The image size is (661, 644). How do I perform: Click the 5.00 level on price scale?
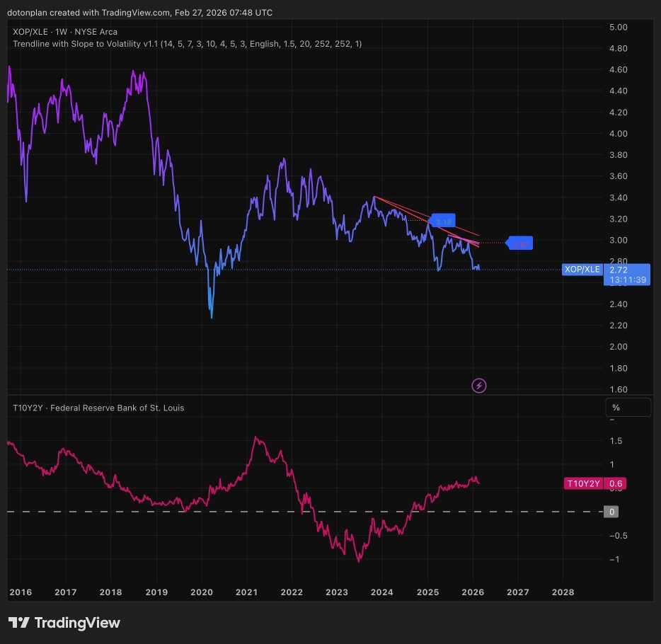(619, 27)
